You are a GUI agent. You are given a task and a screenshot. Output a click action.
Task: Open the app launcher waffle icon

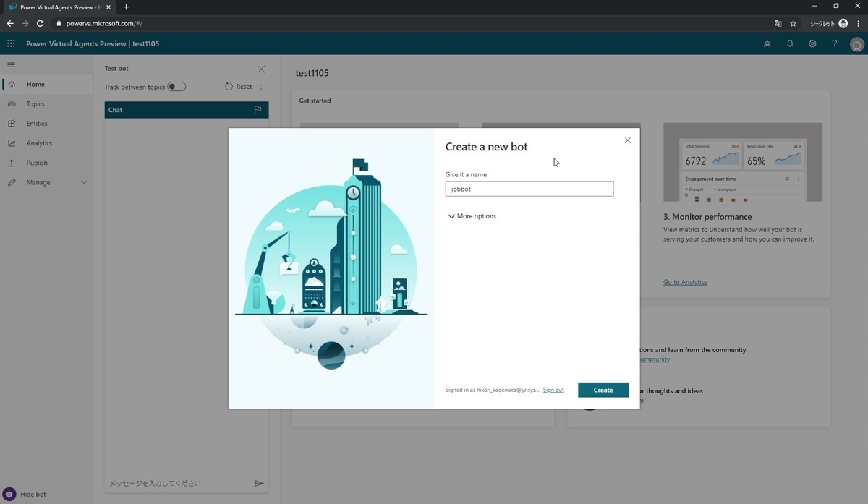[x=11, y=43]
